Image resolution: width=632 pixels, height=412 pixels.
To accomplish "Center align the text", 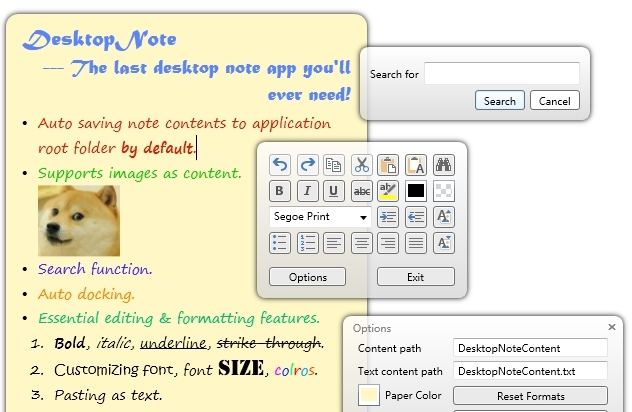I will 362,243.
